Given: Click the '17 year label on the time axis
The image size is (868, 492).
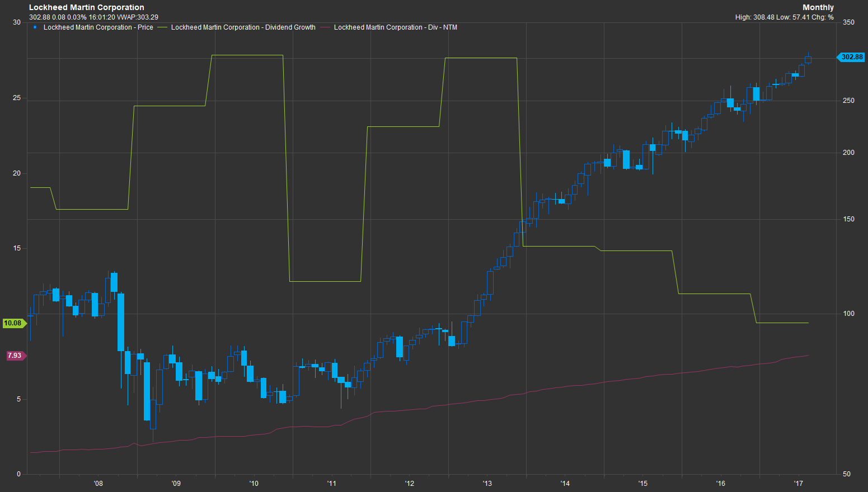Looking at the screenshot, I should pos(799,484).
